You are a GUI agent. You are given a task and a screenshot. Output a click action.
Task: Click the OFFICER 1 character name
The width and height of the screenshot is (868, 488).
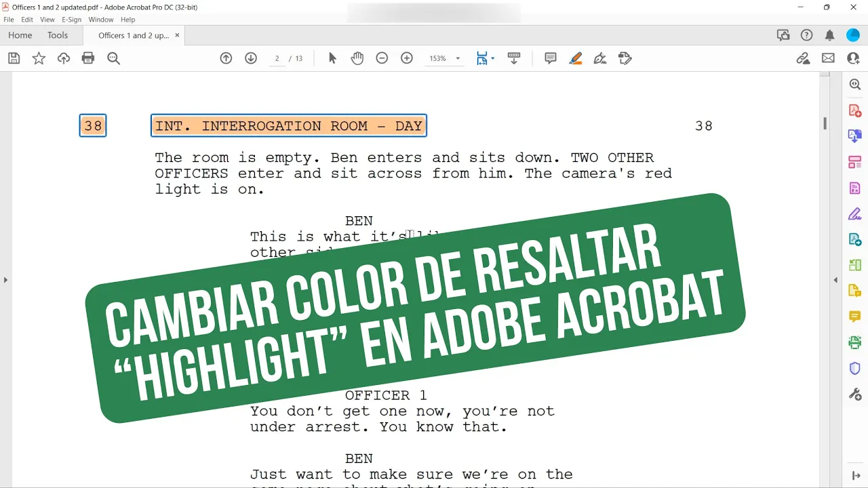[387, 395]
